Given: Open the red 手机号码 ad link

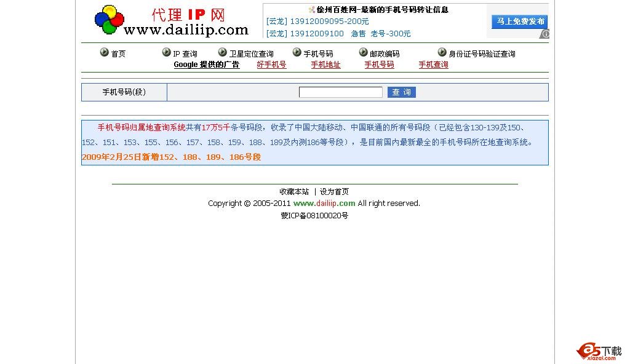Looking at the screenshot, I should (x=379, y=65).
